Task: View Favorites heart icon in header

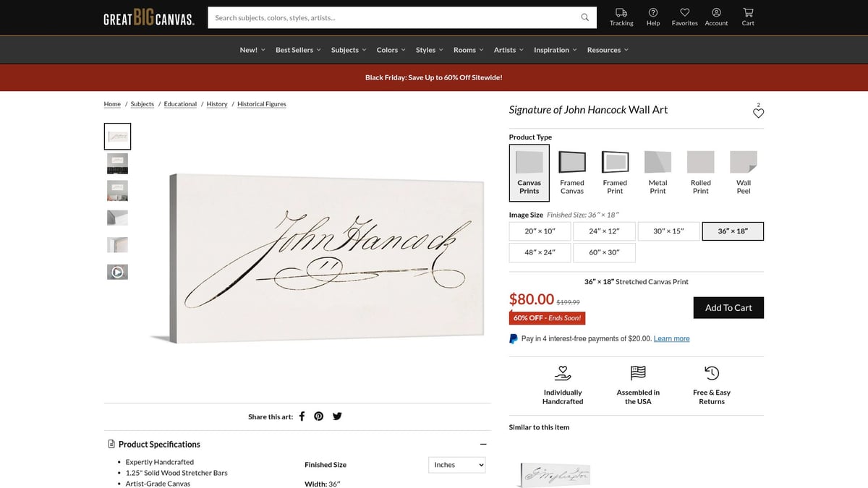Action: click(684, 12)
